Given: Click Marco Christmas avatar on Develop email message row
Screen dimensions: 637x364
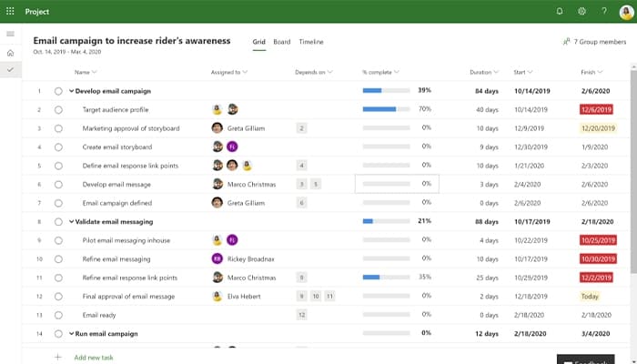Looking at the screenshot, I should (217, 184).
